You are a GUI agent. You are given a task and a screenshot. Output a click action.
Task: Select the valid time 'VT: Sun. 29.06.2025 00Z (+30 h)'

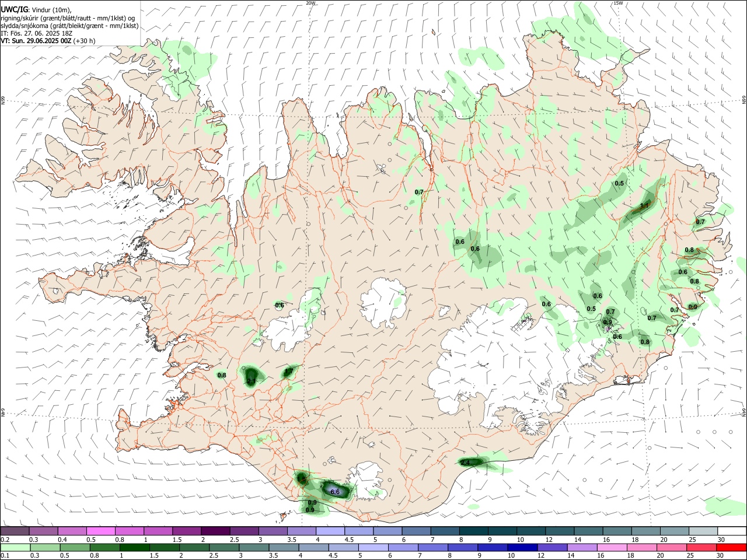(48, 41)
